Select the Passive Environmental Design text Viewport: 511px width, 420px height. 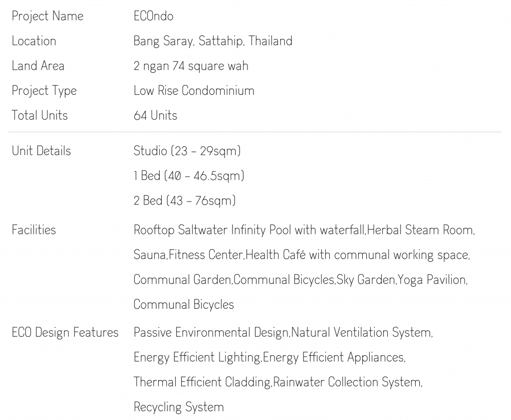tap(211, 332)
